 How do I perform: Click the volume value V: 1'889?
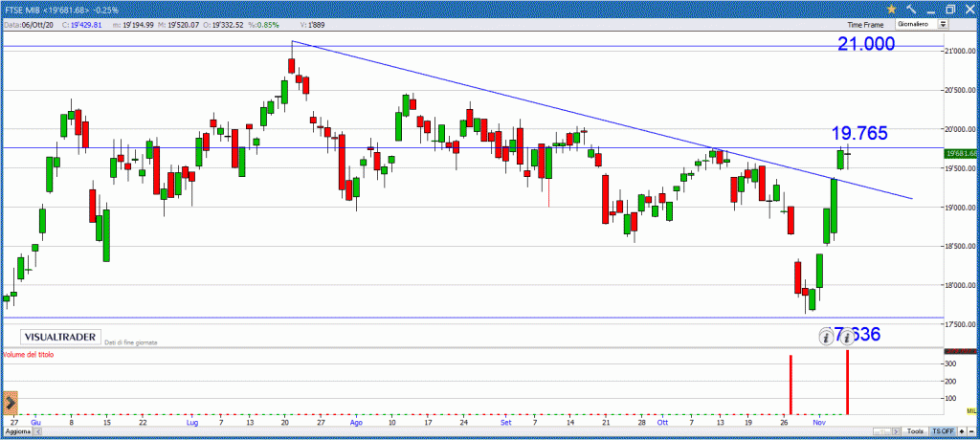coord(311,24)
